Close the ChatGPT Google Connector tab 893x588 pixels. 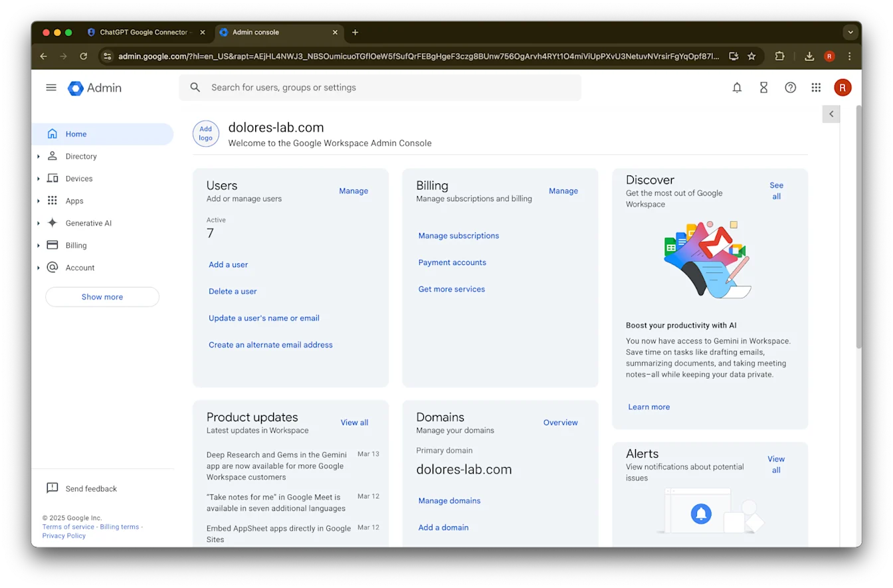pyautogui.click(x=202, y=32)
